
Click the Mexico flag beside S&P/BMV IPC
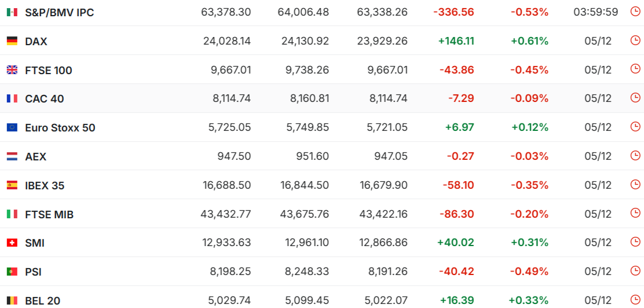(x=12, y=12)
